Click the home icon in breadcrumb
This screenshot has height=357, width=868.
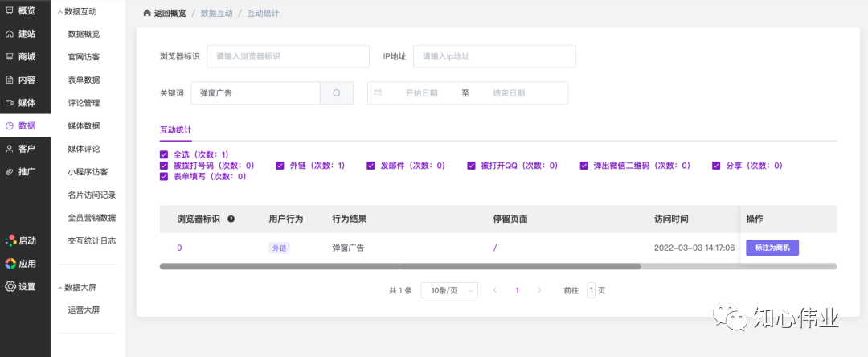(x=147, y=13)
